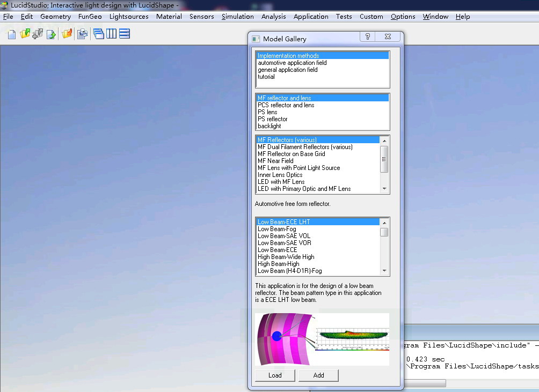Click the Add button
539x392 pixels.
[319, 375]
